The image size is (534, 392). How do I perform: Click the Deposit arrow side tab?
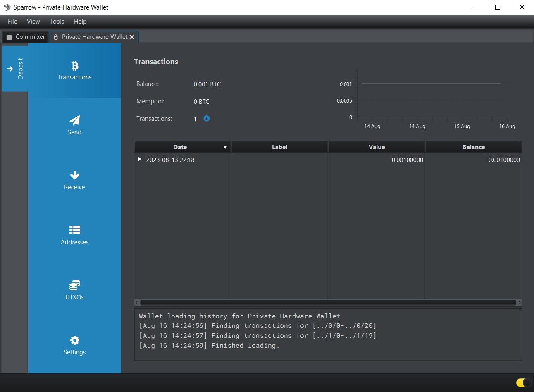coord(15,69)
